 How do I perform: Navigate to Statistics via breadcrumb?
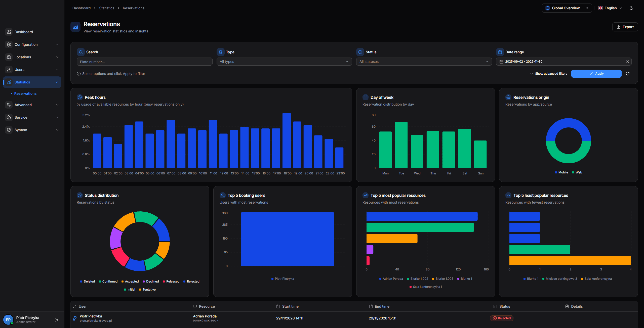(x=106, y=8)
